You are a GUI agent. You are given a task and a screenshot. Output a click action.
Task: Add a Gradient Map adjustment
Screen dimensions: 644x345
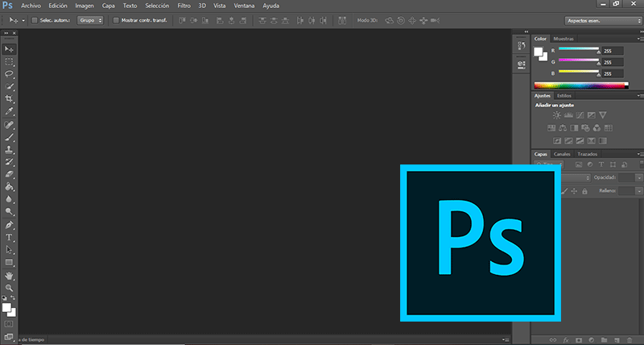pos(602,141)
